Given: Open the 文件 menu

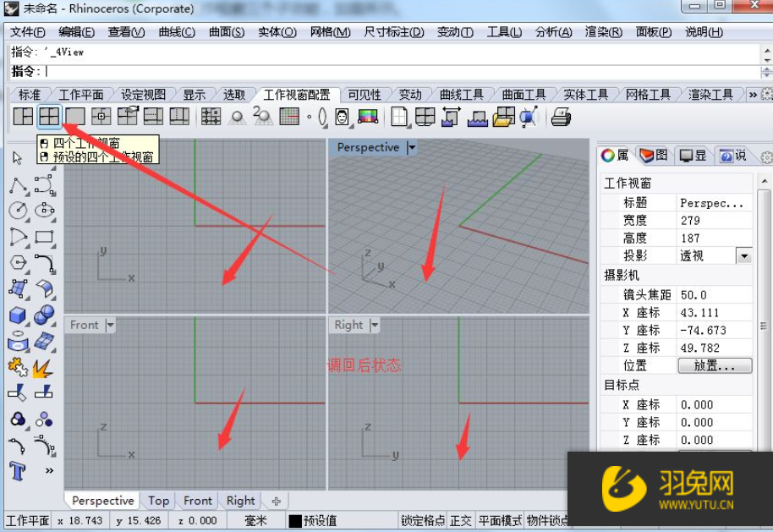Looking at the screenshot, I should tap(28, 32).
